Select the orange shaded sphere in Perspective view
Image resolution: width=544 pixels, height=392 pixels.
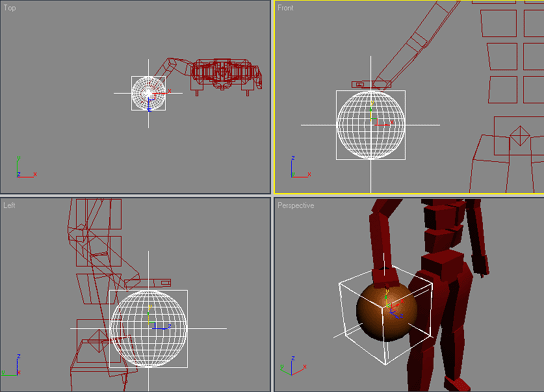point(386,312)
